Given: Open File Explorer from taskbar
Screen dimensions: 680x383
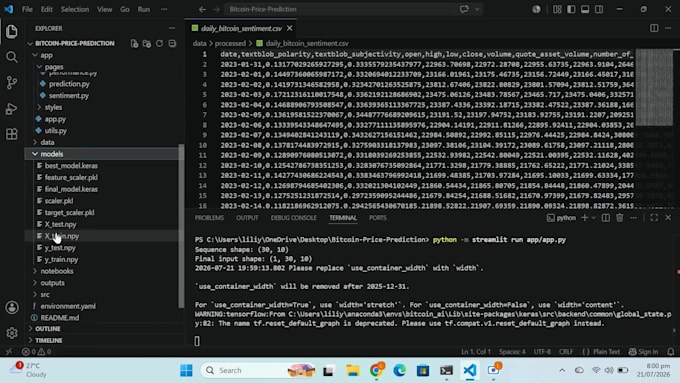Looking at the screenshot, I should click(353, 370).
